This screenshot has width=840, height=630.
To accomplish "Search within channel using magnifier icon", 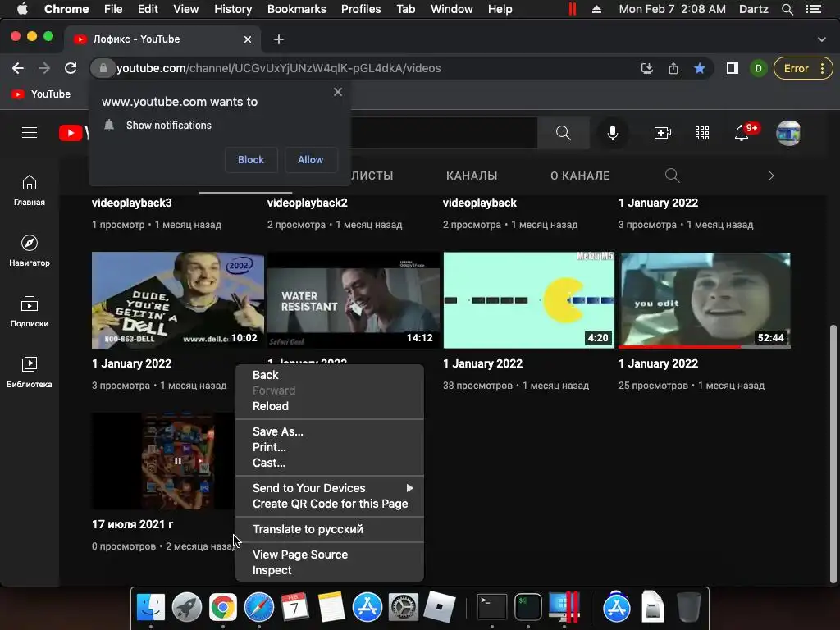I will (x=673, y=176).
